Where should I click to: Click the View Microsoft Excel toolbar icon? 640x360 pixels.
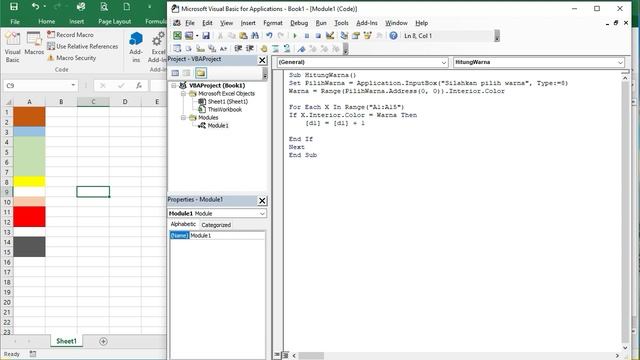177,36
